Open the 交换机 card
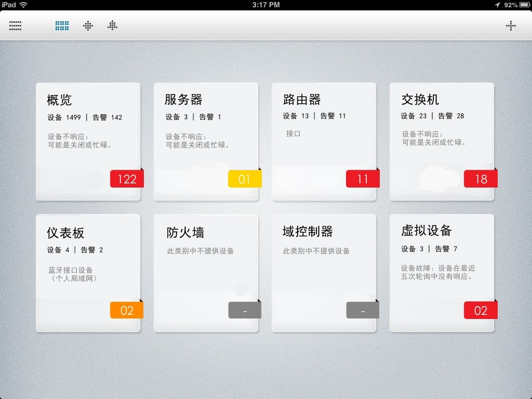Image resolution: width=532 pixels, height=399 pixels. pyautogui.click(x=442, y=141)
